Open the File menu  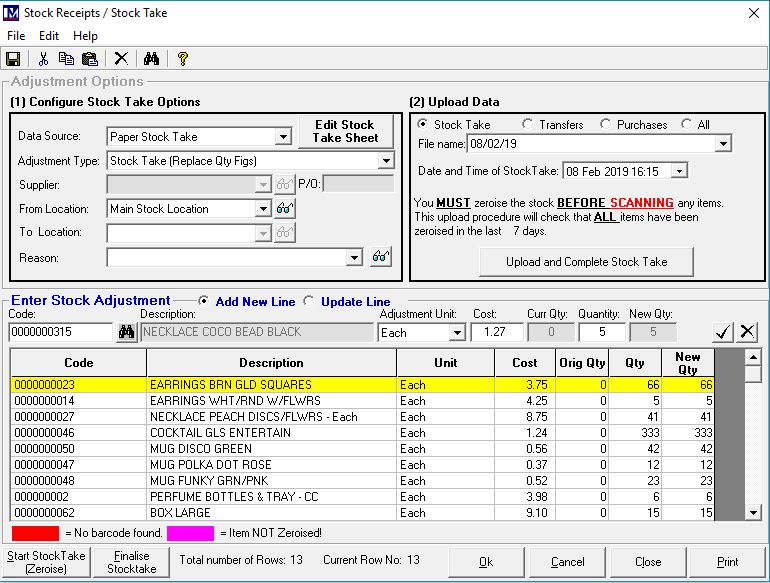(x=16, y=36)
